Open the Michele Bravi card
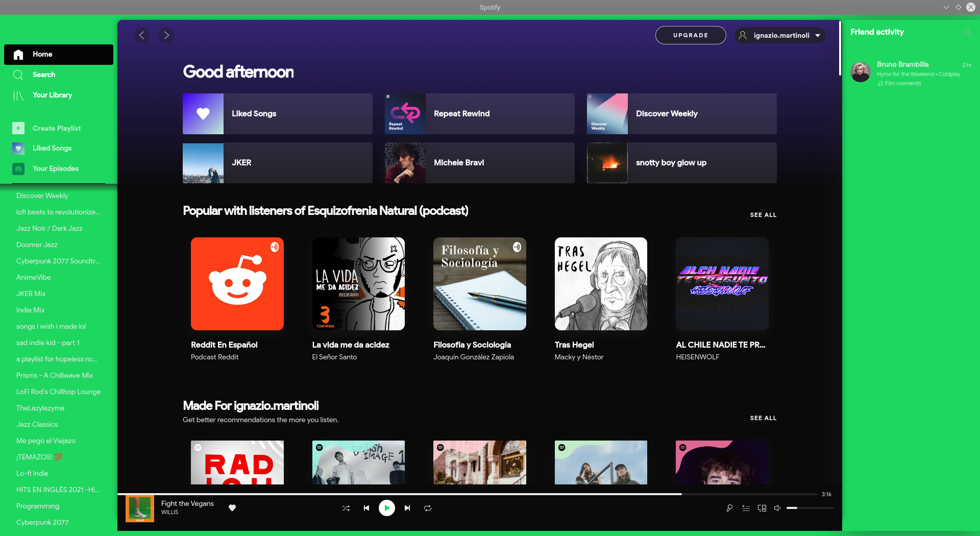Viewport: 980px width, 536px height. tap(480, 163)
